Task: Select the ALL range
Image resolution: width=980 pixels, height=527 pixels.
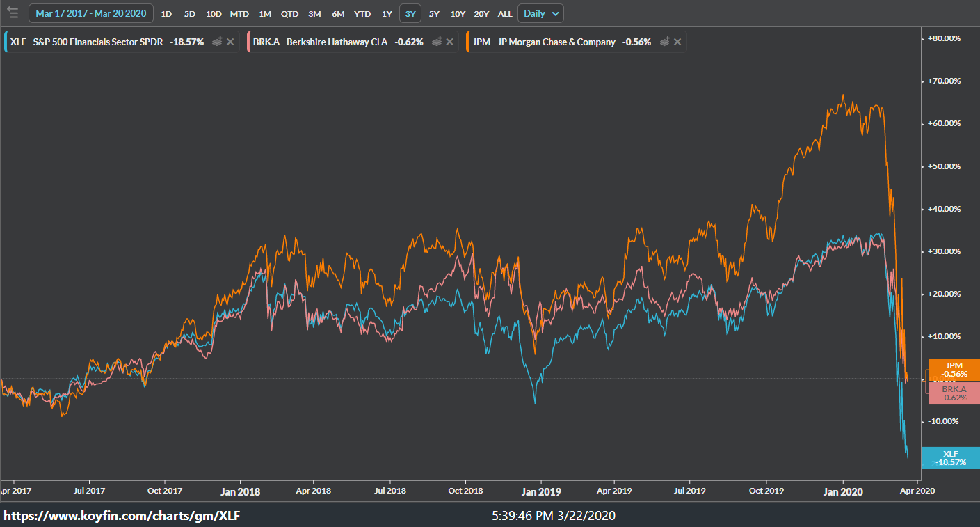Action: [x=505, y=14]
